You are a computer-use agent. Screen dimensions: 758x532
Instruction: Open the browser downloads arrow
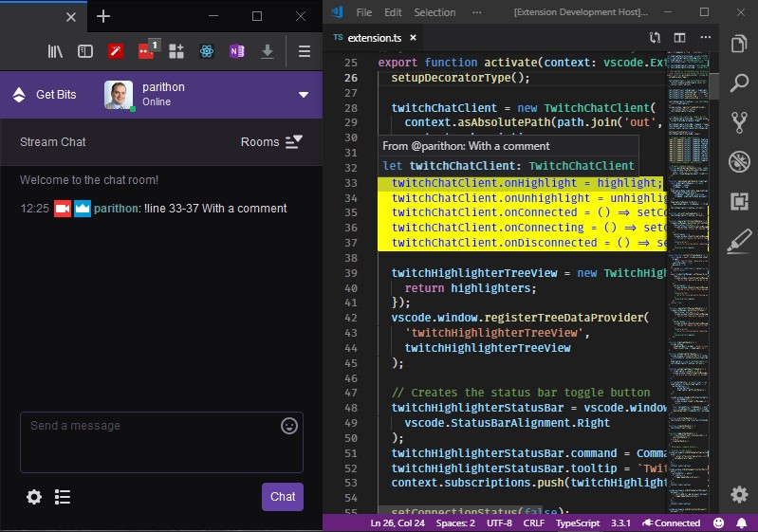[x=268, y=51]
